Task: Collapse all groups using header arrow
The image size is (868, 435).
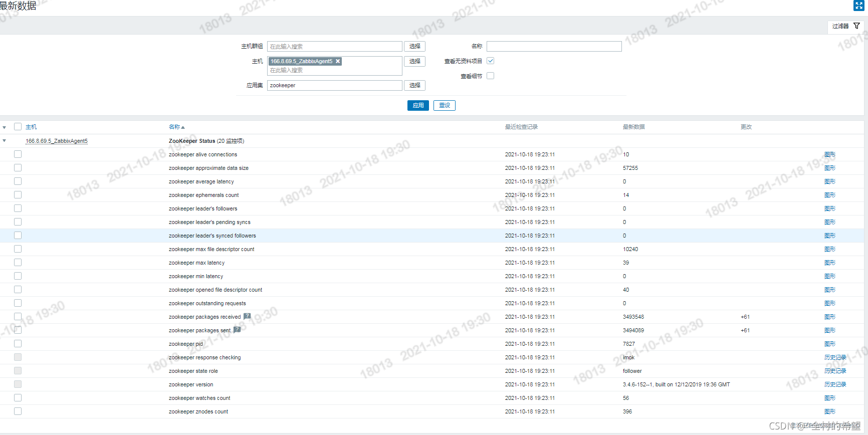Action: tap(5, 127)
